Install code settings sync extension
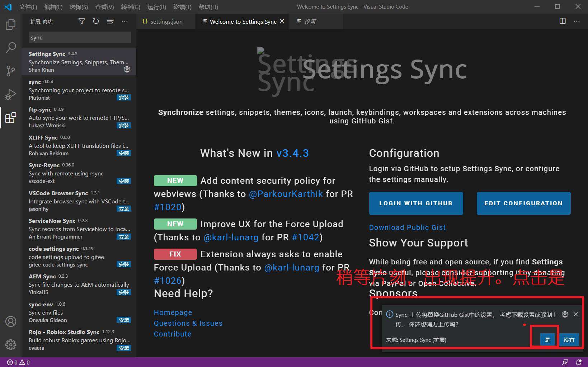Viewport: 588px width, 367px height. click(124, 264)
